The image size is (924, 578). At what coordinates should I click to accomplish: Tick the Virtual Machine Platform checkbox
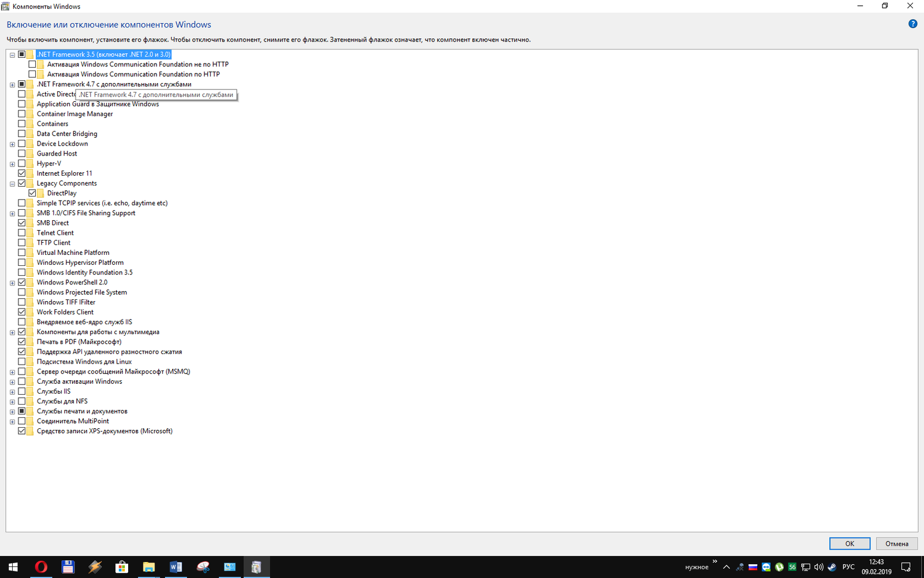click(22, 253)
